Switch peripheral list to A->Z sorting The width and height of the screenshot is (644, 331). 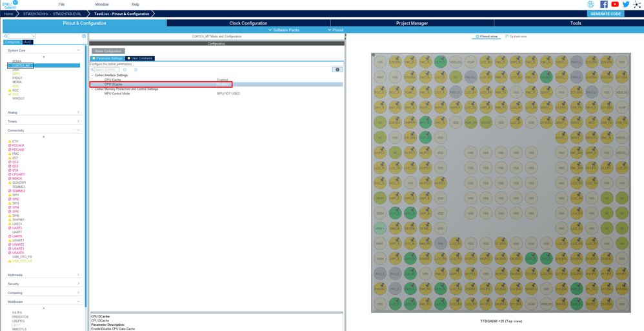click(28, 42)
